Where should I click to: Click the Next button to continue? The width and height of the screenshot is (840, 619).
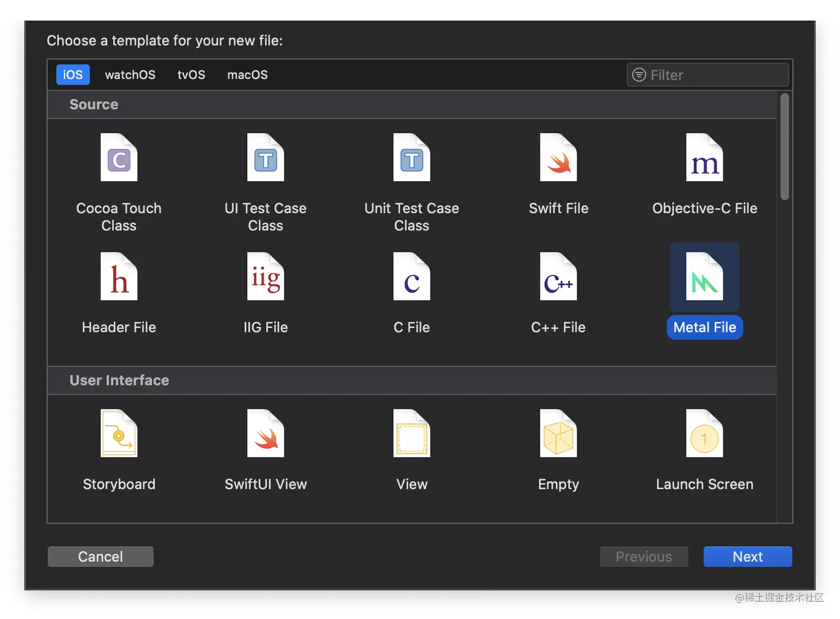point(748,557)
